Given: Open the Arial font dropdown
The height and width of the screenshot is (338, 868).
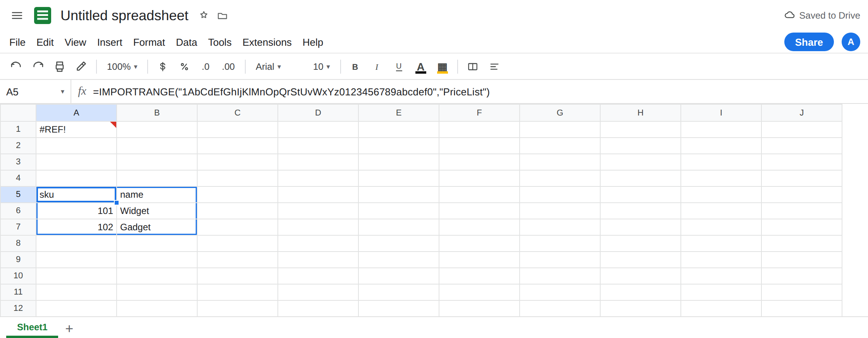Looking at the screenshot, I should 269,67.
